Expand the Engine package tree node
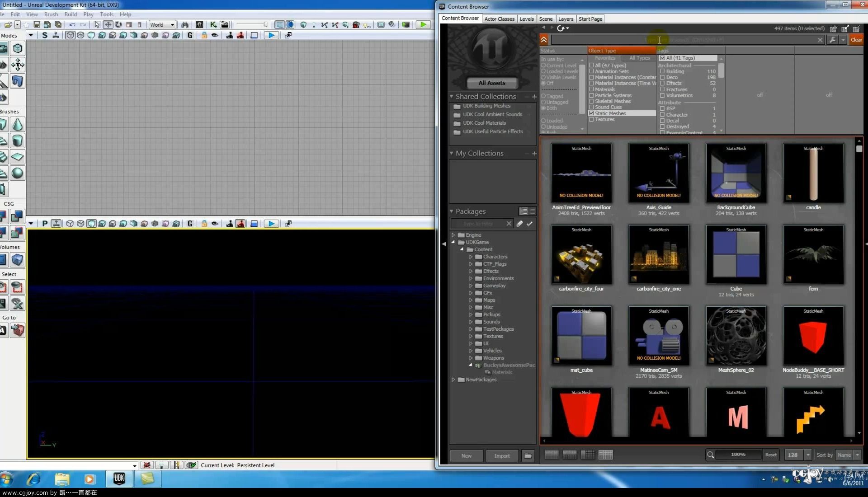 (x=453, y=235)
